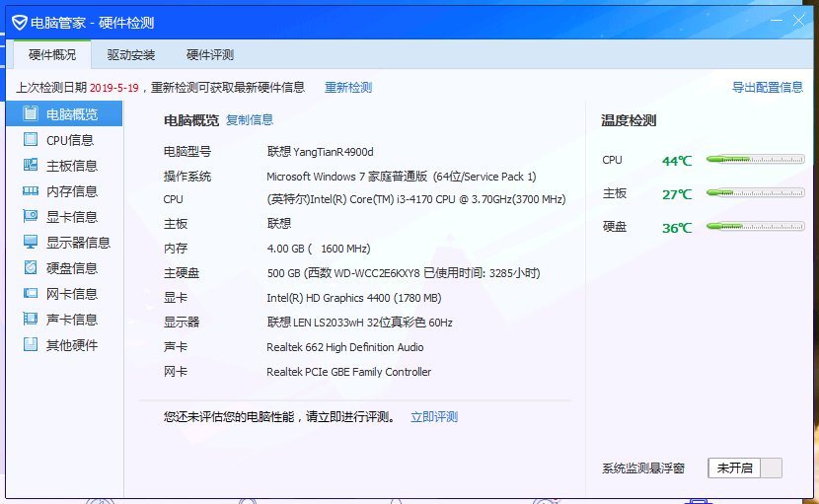Click the 电脑管家 shield logo
This screenshot has width=819, height=504.
[x=20, y=23]
